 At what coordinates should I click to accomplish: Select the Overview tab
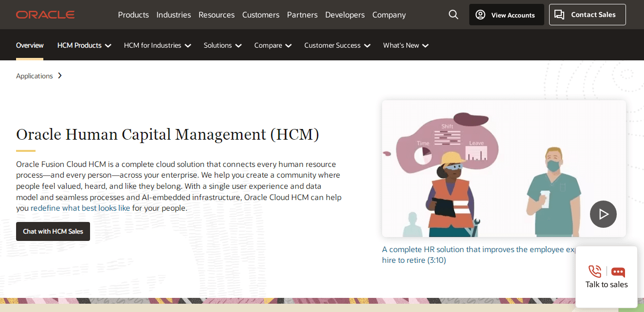[x=30, y=45]
